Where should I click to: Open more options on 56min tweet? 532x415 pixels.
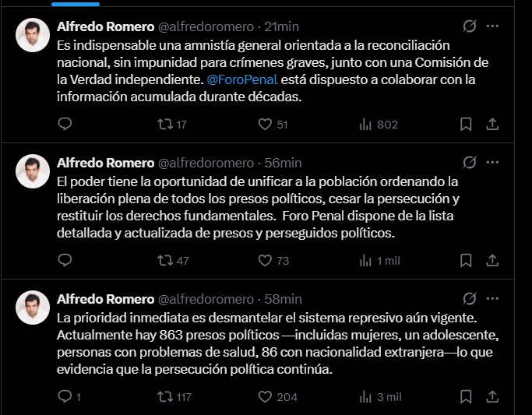[492, 163]
